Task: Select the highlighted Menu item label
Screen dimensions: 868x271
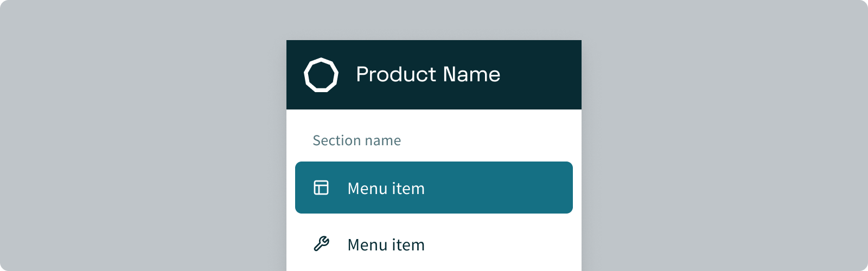Action: pos(386,189)
